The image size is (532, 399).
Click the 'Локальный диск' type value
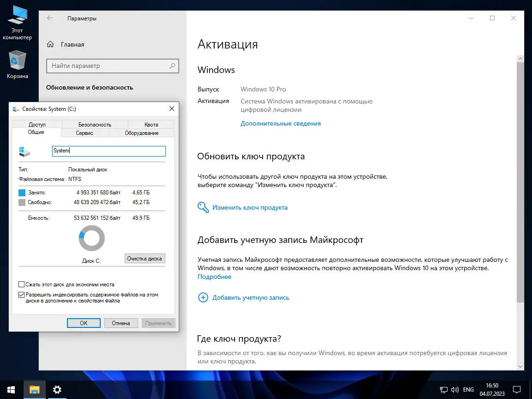point(88,169)
